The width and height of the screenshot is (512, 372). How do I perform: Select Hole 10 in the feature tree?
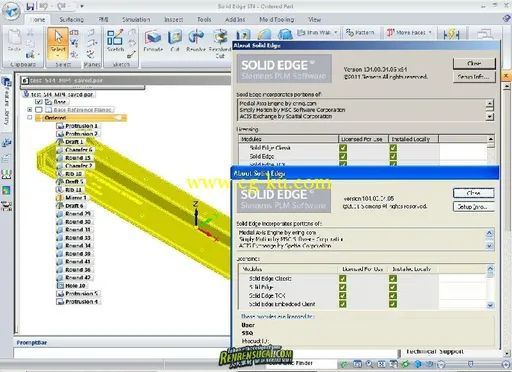point(72,286)
